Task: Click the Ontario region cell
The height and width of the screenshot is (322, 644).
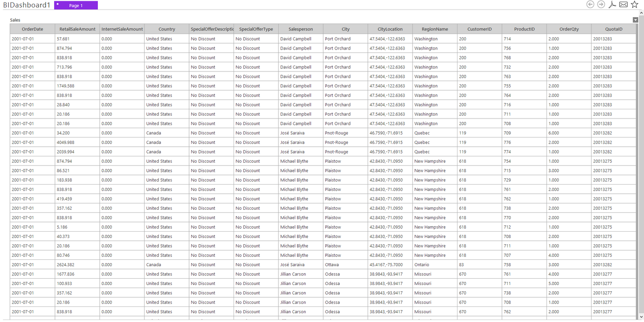Action: [x=435, y=265]
